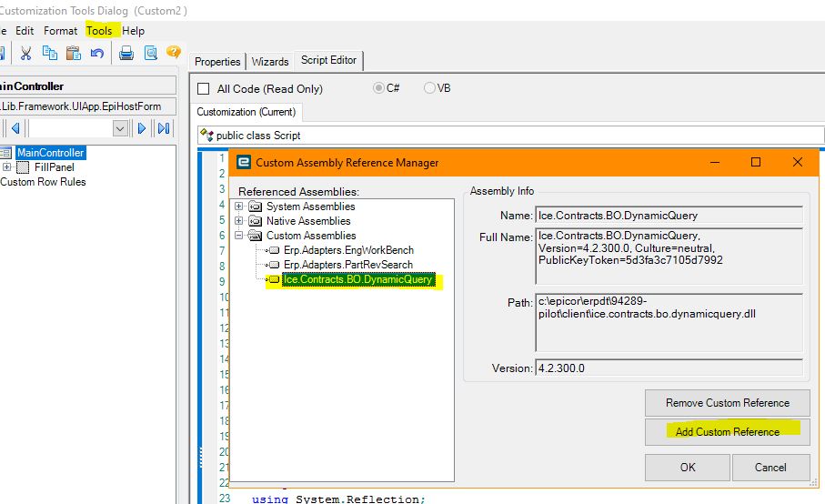Image resolution: width=825 pixels, height=504 pixels.
Task: Expand the System Assemblies node
Action: point(239,207)
